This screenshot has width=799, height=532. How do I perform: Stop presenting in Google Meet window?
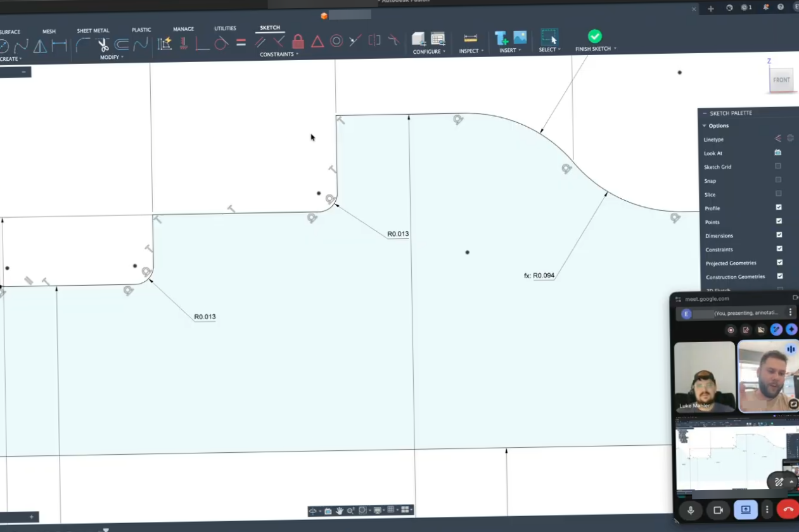746,510
